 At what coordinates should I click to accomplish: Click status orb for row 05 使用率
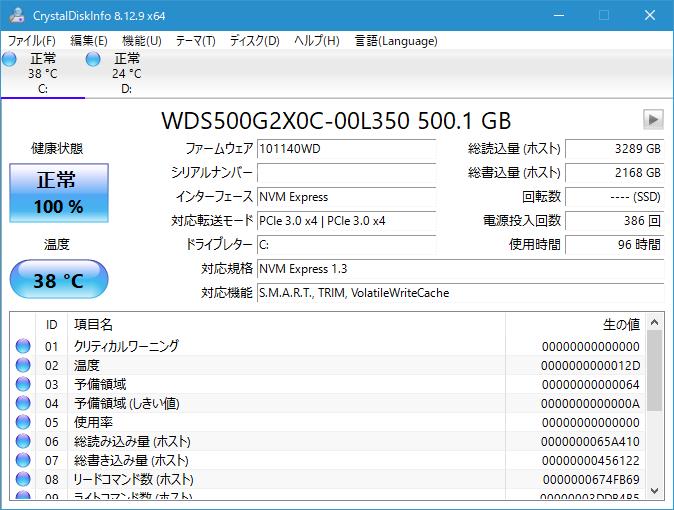[x=23, y=422]
